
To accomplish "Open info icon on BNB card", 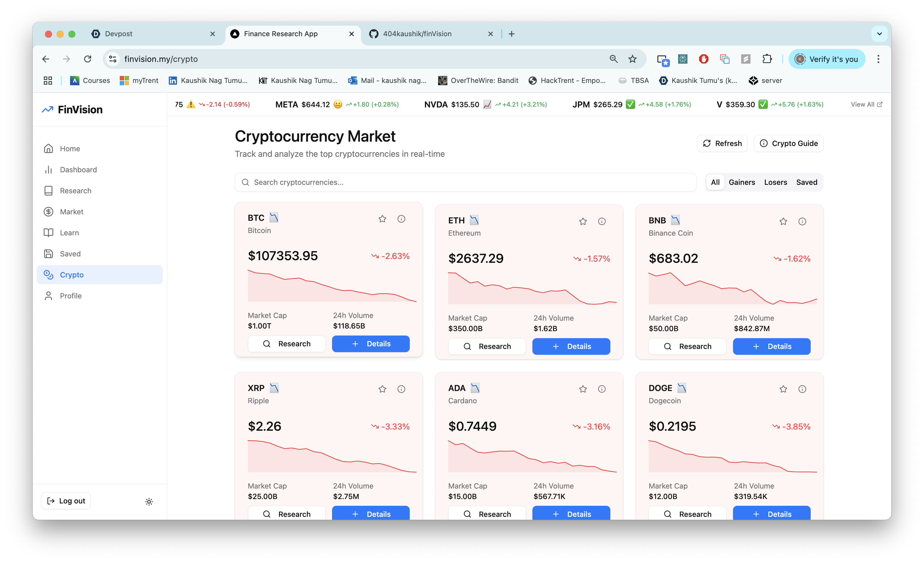I will coord(802,221).
